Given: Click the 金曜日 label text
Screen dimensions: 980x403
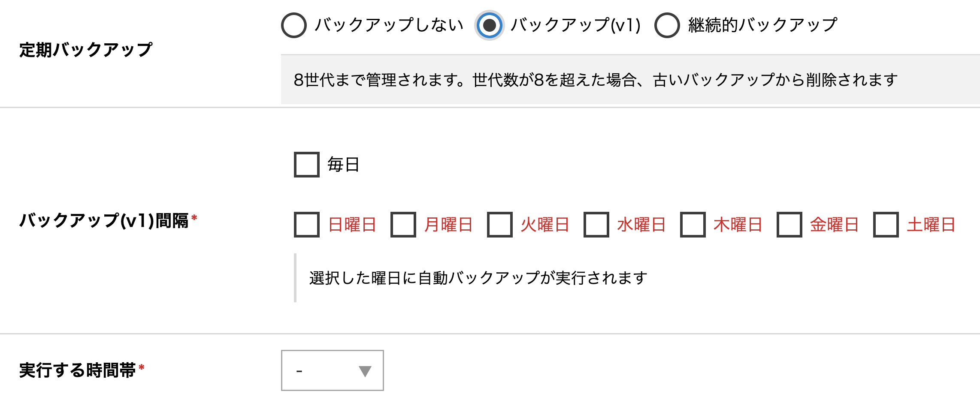Looking at the screenshot, I should point(835,225).
